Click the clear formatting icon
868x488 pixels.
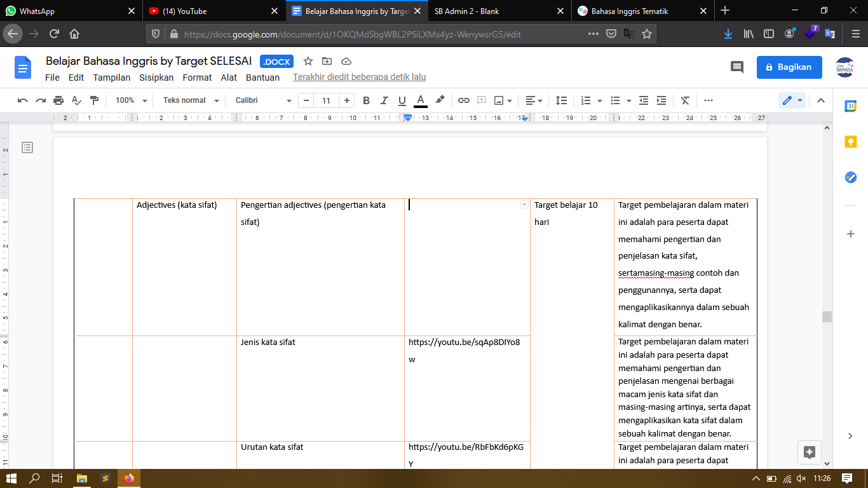pos(685,100)
